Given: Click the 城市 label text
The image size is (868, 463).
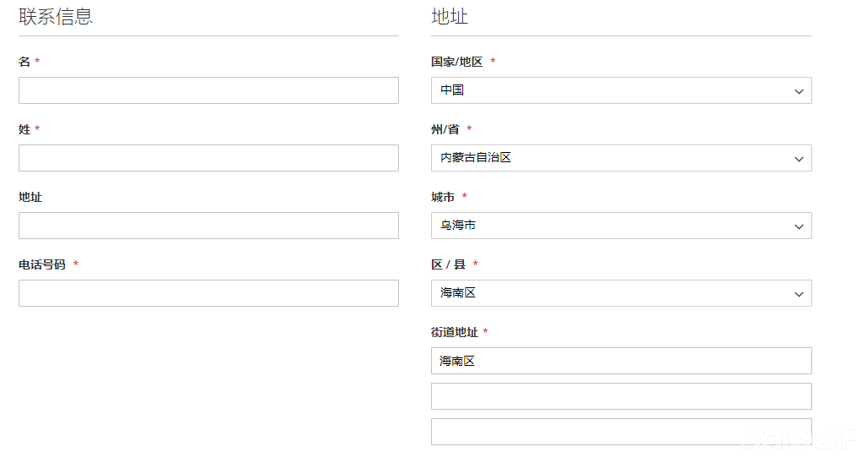Looking at the screenshot, I should (x=443, y=197).
